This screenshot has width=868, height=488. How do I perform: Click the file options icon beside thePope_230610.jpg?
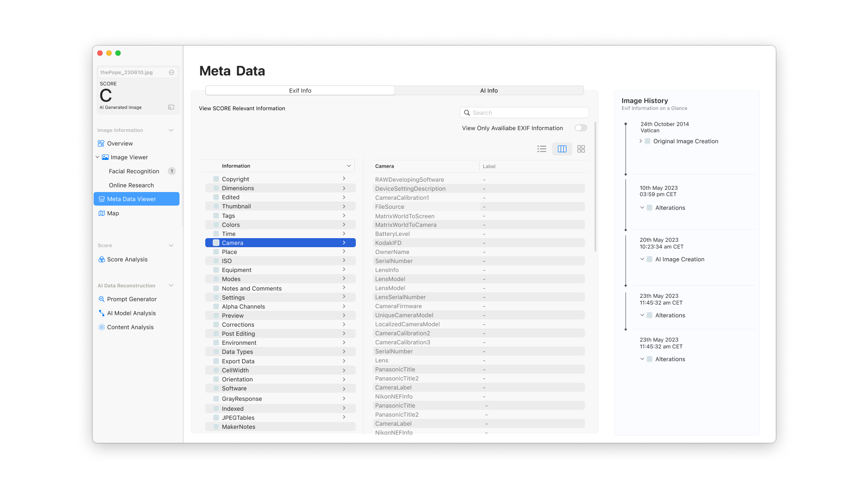tap(171, 72)
